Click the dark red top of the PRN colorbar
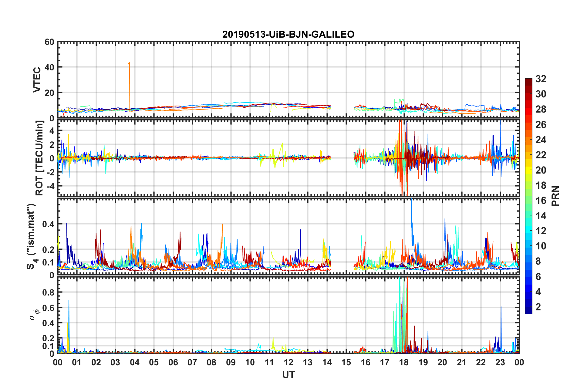 [x=529, y=81]
